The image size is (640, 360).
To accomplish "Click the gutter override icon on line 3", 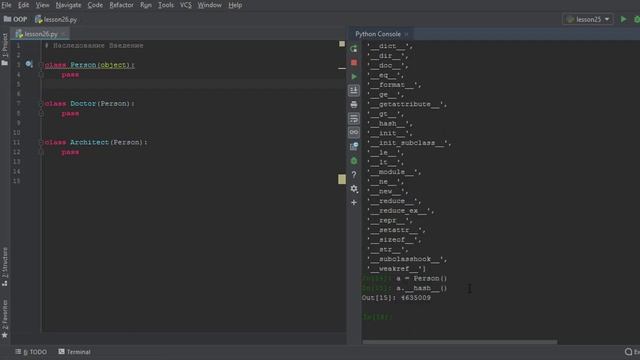I will click(x=29, y=64).
